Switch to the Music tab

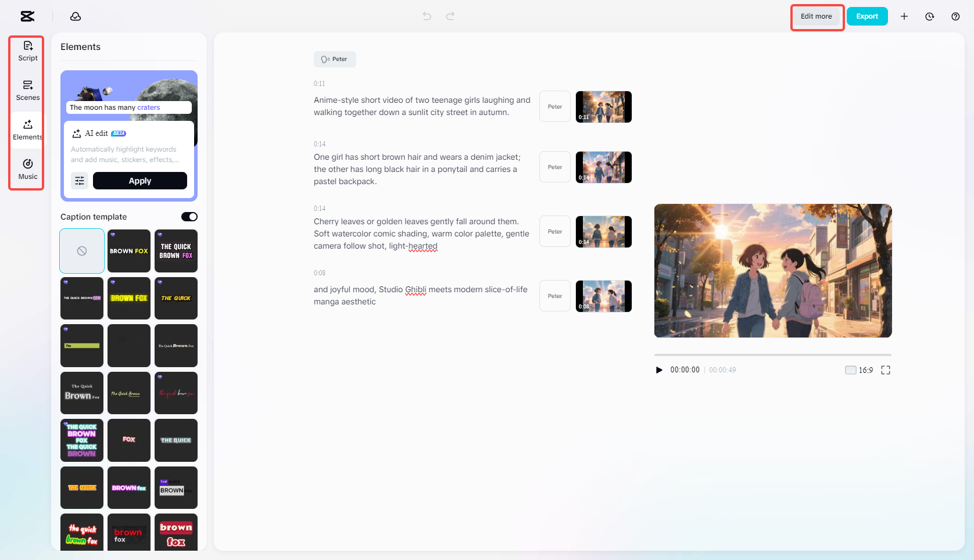(28, 170)
